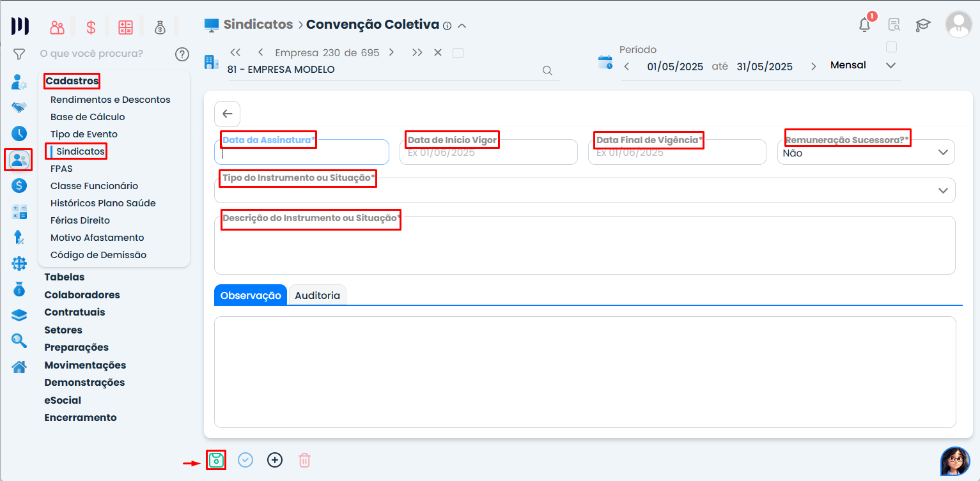This screenshot has height=481, width=980.
Task: Open the red calculator module icon
Action: [x=125, y=27]
